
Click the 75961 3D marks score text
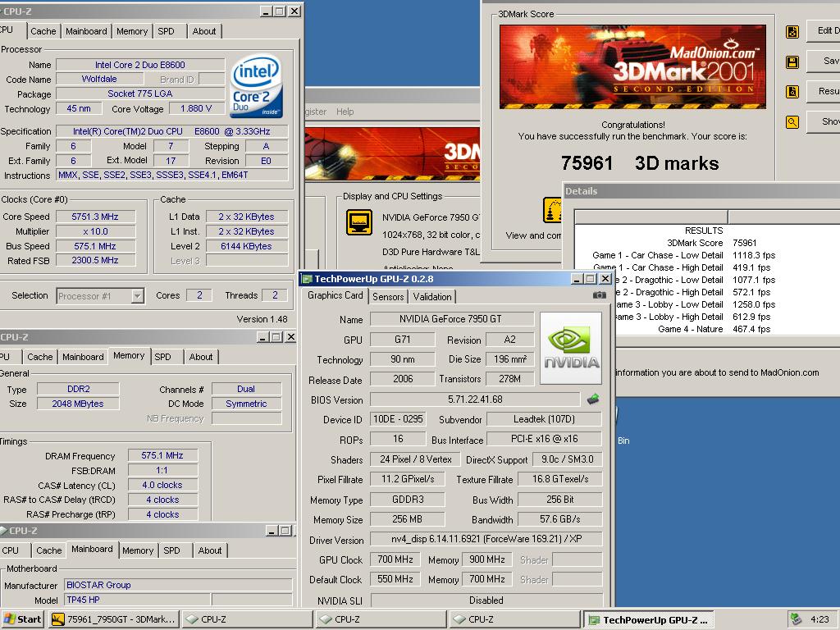click(x=640, y=163)
